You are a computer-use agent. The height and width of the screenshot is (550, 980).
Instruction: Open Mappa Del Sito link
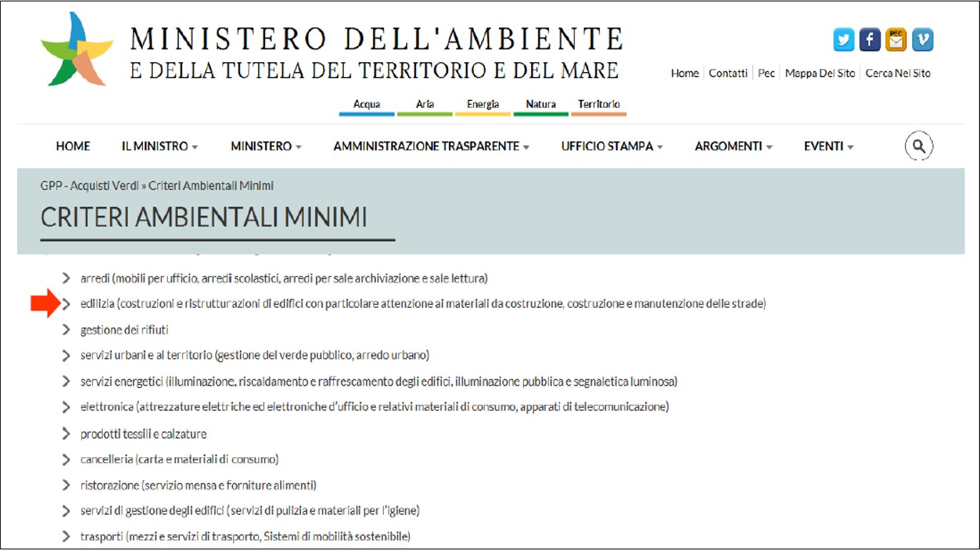820,73
